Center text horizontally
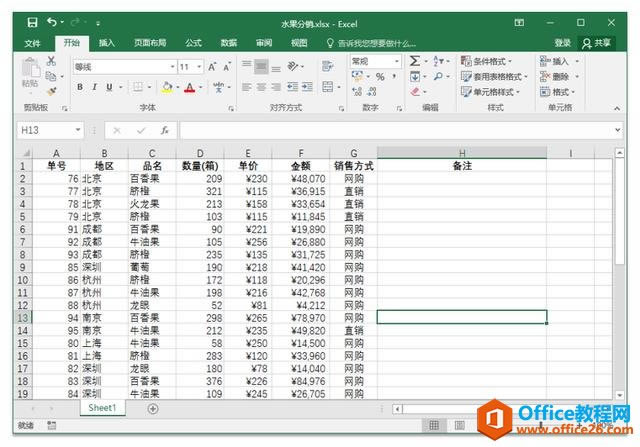Screen dimensions: 640x447 tap(261, 87)
